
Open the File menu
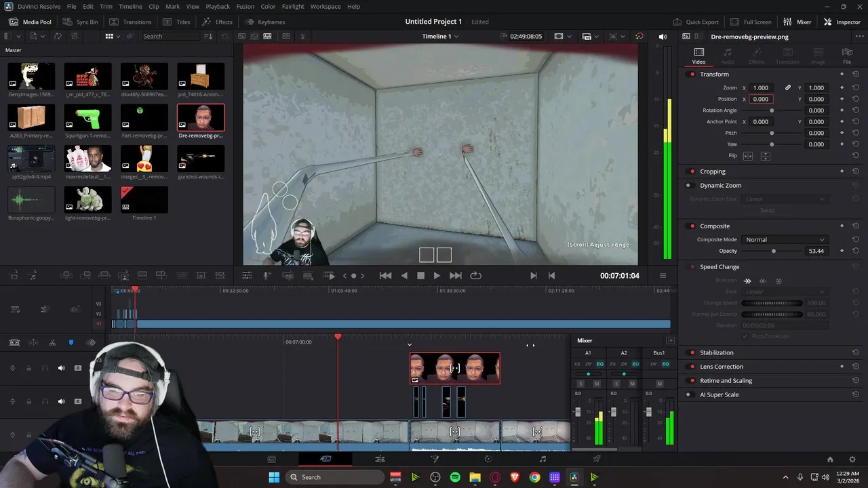72,6
